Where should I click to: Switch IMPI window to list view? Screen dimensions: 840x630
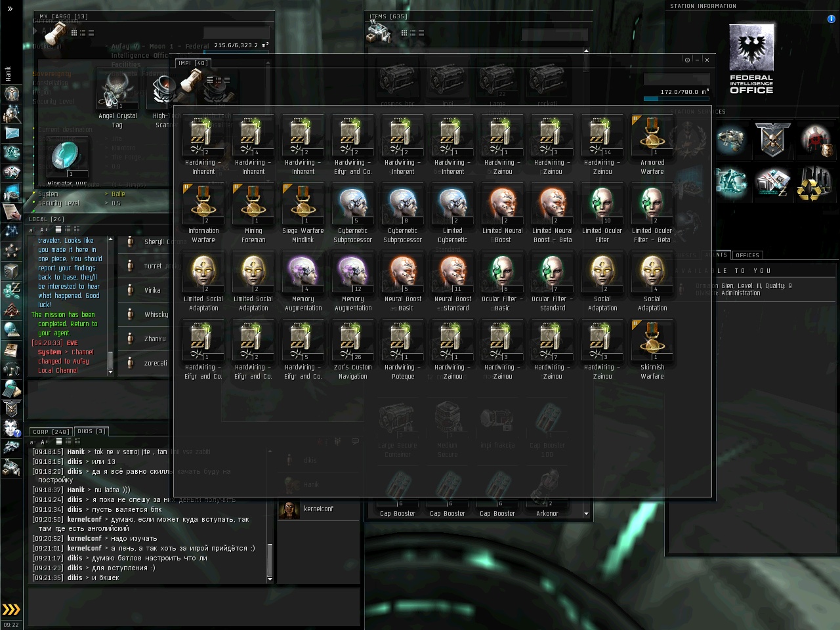tap(227, 79)
